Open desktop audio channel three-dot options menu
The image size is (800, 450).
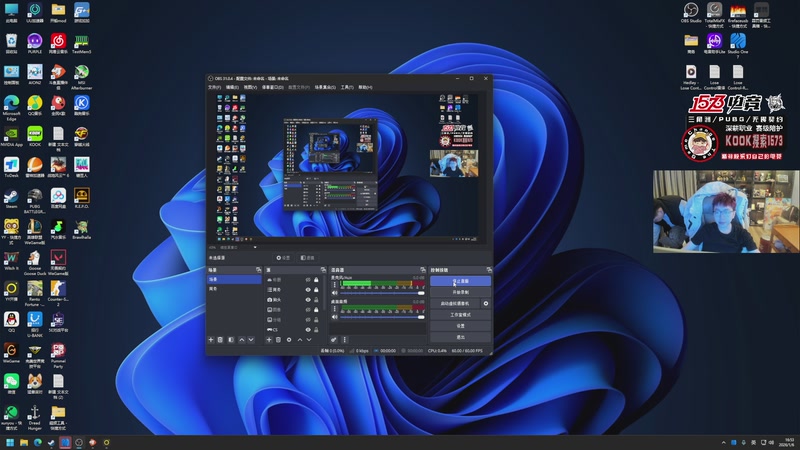[335, 309]
